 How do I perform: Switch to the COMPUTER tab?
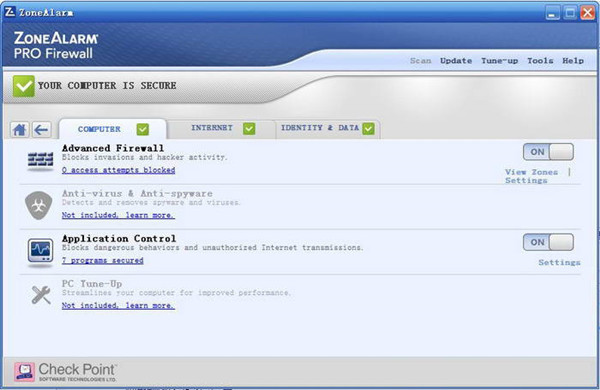(x=113, y=129)
